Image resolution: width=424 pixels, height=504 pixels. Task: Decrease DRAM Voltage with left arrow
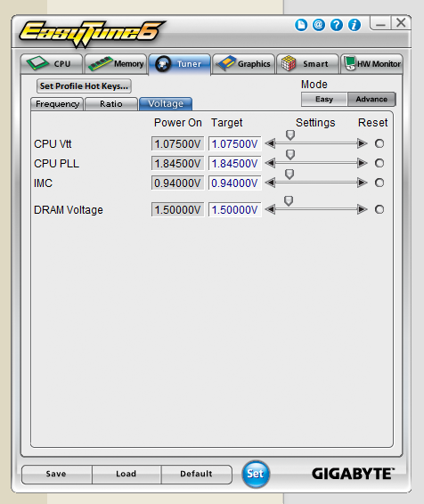click(270, 209)
